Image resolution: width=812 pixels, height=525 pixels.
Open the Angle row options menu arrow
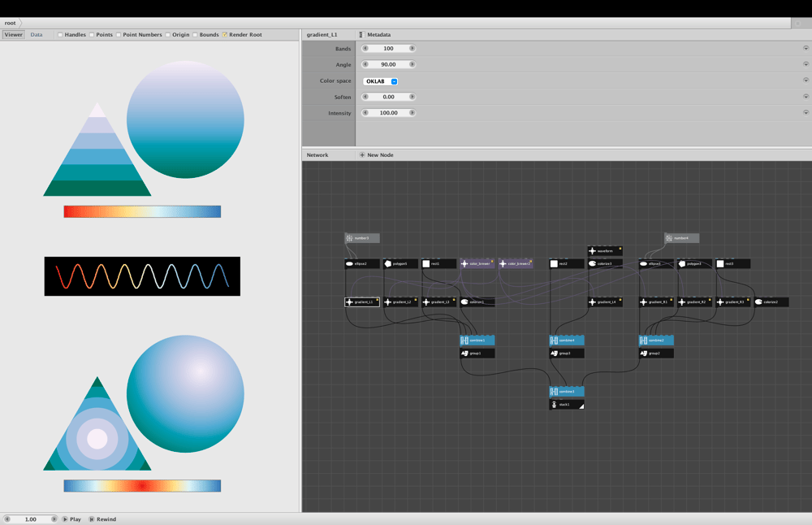click(x=806, y=64)
